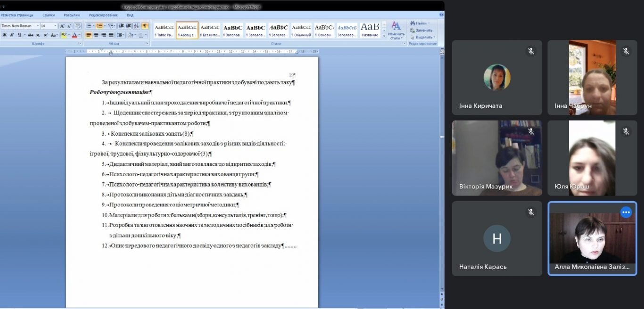Click Вікторія Мазурик's video thumbnail

pos(497,158)
